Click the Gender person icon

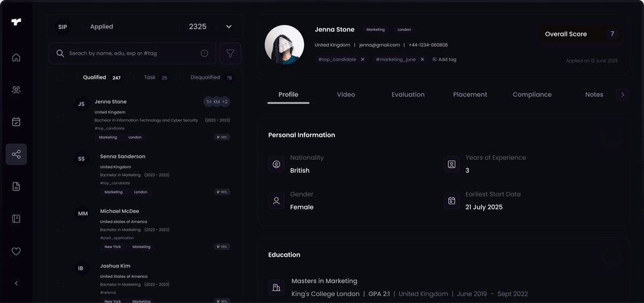coord(276,201)
